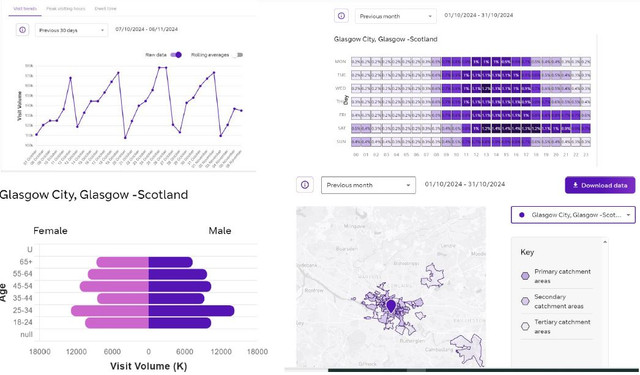Click the location pin marker on the map
Screen dimensions: 640x375
pyautogui.click(x=391, y=306)
